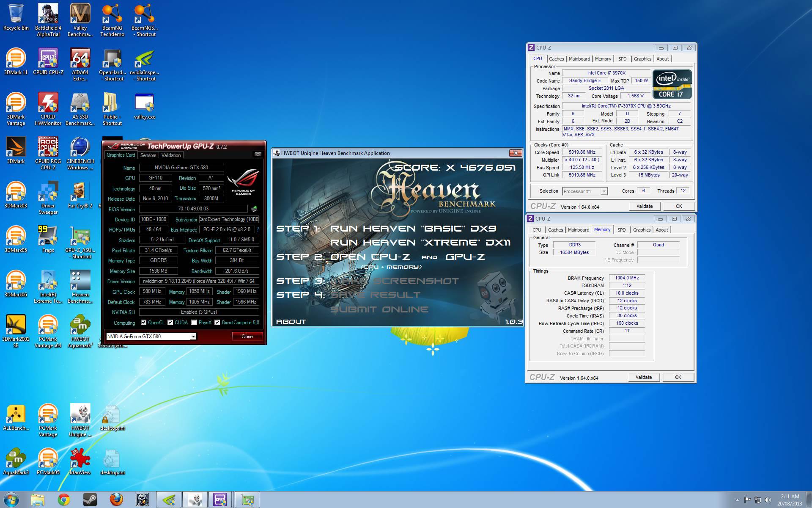Open the Recycle Bin desktop icon
The width and height of the screenshot is (812, 508).
(x=16, y=18)
